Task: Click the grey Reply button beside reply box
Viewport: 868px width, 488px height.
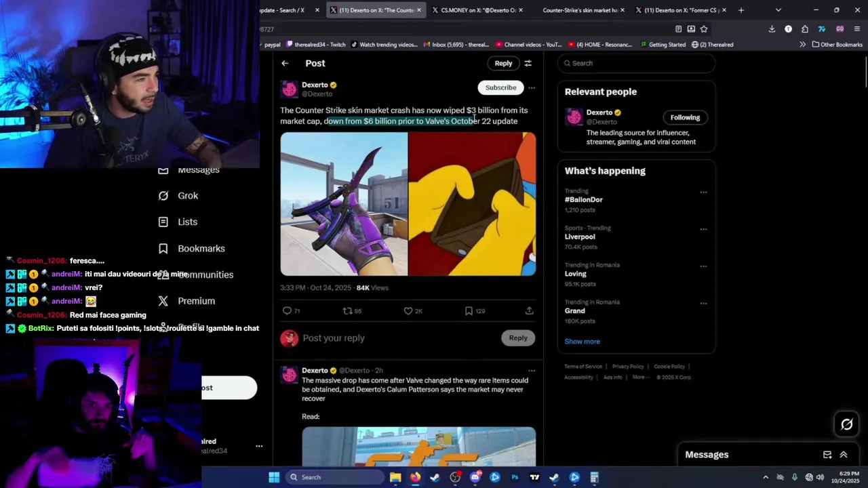Action: [x=518, y=338]
